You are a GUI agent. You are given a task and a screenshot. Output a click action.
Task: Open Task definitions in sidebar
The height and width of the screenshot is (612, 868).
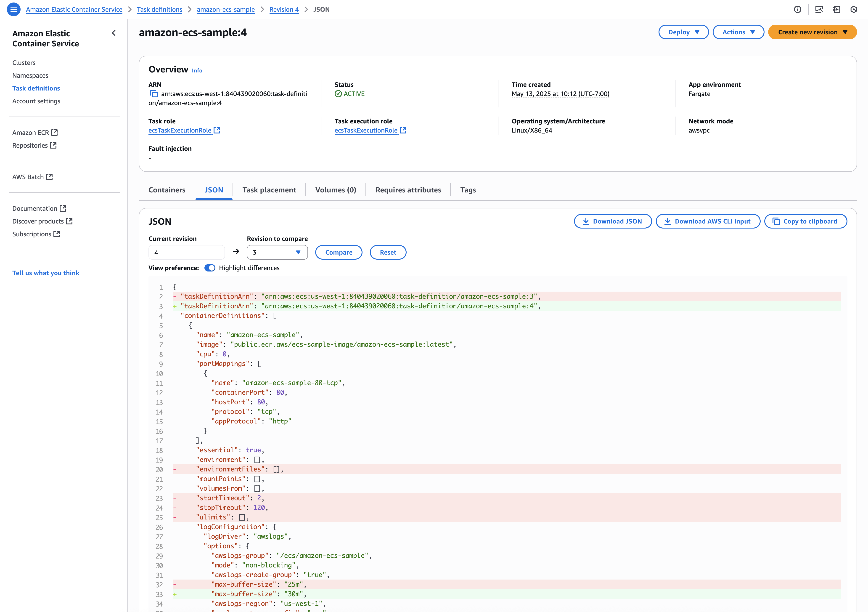[x=36, y=88]
